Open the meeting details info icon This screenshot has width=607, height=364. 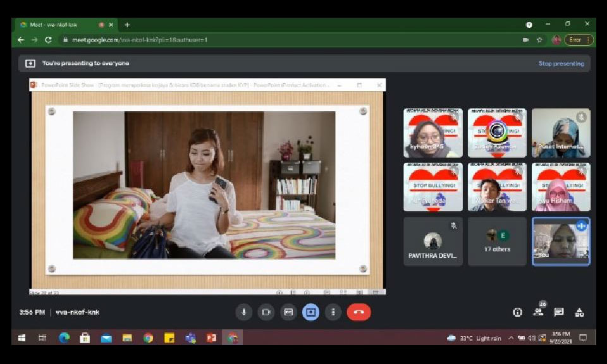click(517, 312)
